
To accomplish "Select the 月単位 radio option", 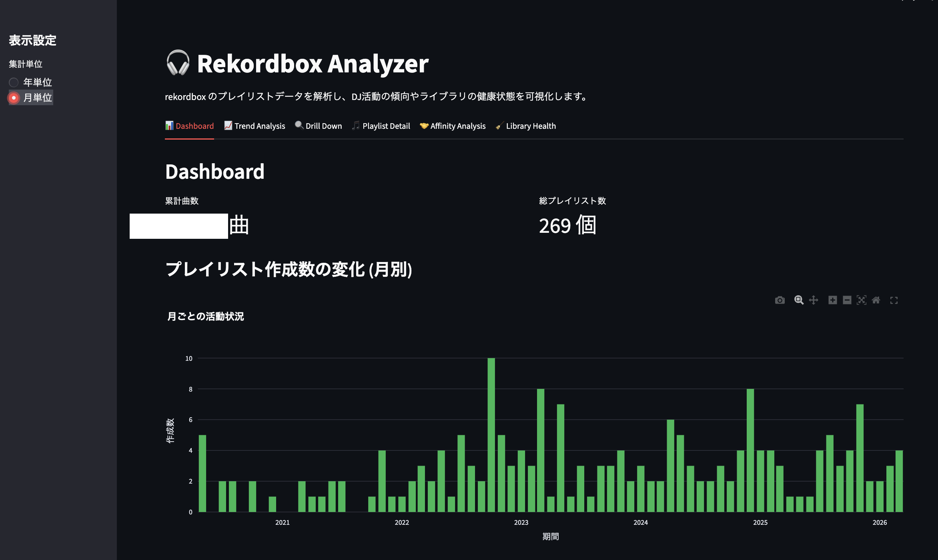I will pos(14,98).
